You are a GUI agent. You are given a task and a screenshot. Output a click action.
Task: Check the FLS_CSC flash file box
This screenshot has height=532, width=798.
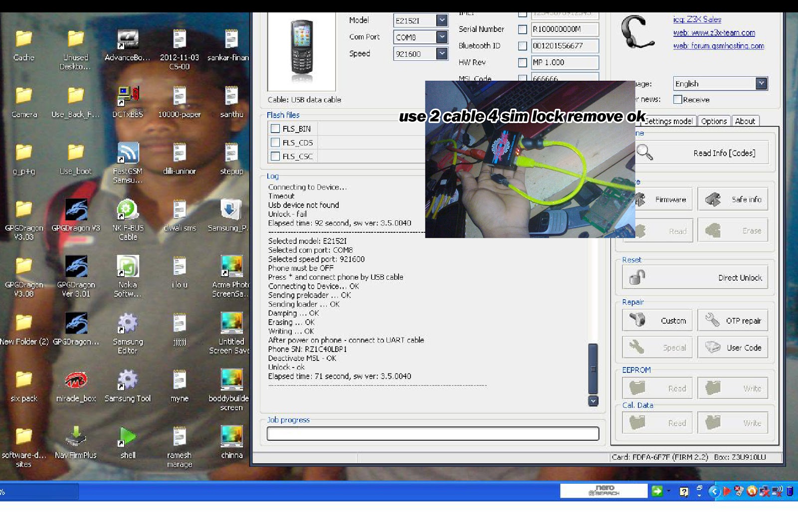(x=275, y=157)
